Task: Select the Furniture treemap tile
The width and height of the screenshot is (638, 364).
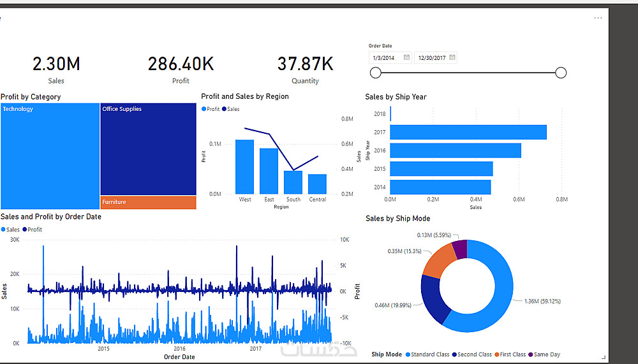Action: pos(148,203)
